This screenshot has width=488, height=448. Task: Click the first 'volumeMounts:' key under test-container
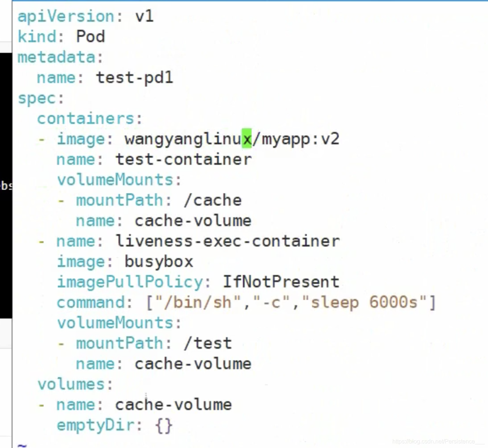click(119, 180)
